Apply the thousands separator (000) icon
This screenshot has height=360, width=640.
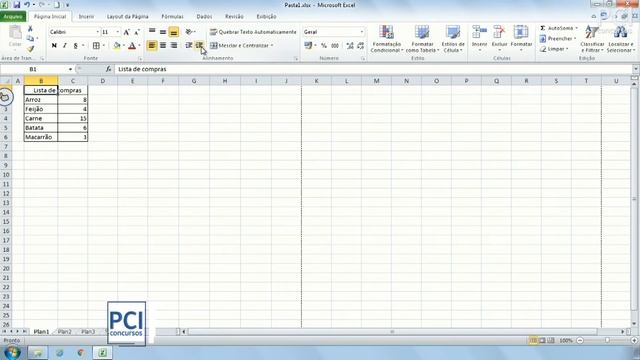click(x=335, y=46)
